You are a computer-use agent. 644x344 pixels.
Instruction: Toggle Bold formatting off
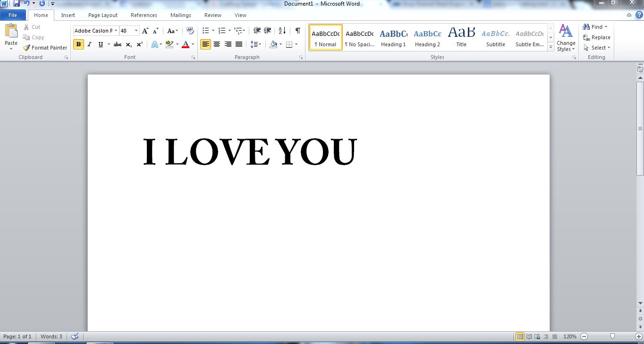[78, 44]
